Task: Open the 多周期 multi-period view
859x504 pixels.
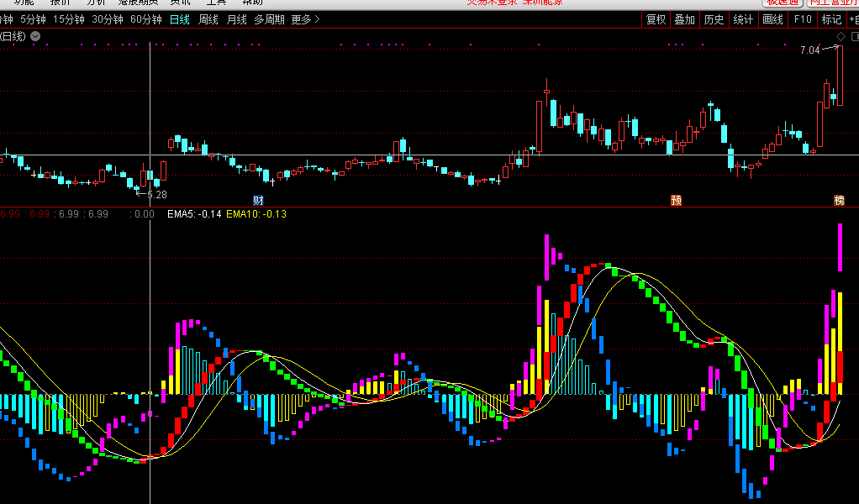Action: point(270,19)
